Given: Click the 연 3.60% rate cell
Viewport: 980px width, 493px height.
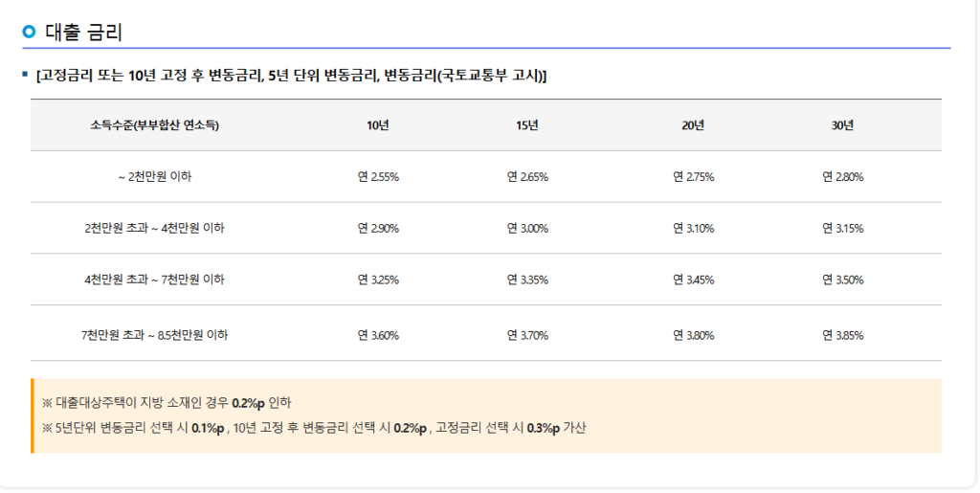Looking at the screenshot, I should [377, 335].
